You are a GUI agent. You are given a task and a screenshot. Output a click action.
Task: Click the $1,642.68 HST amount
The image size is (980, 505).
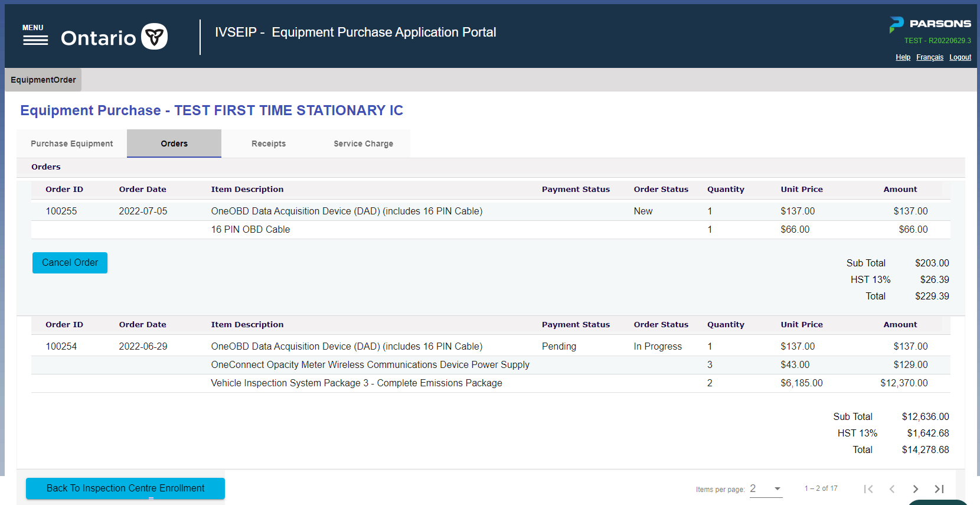[928, 433]
